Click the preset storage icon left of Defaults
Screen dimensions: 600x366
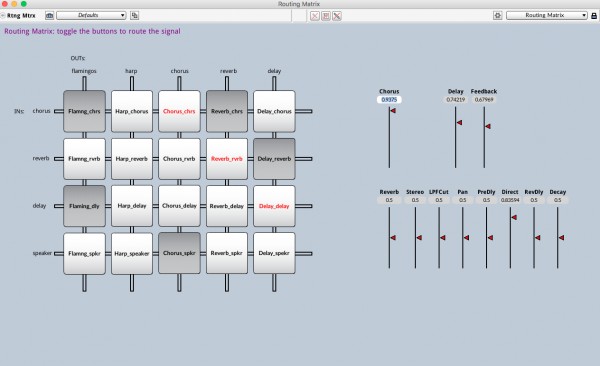[49, 16]
